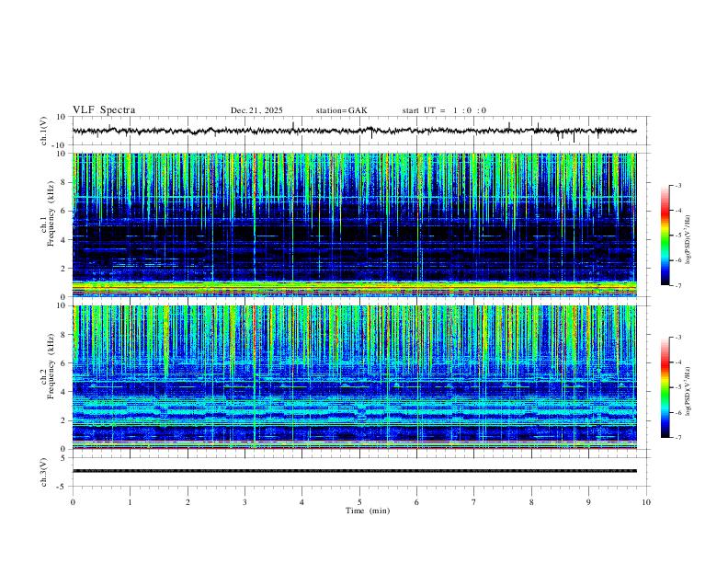Click the time axis tick label "2"
728x563 pixels.
[x=188, y=502]
